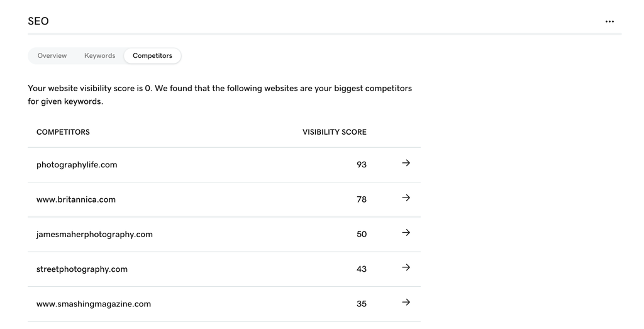The width and height of the screenshot is (644, 329).
Task: Click the arrow for streetphotography.com row
Action: (x=406, y=267)
